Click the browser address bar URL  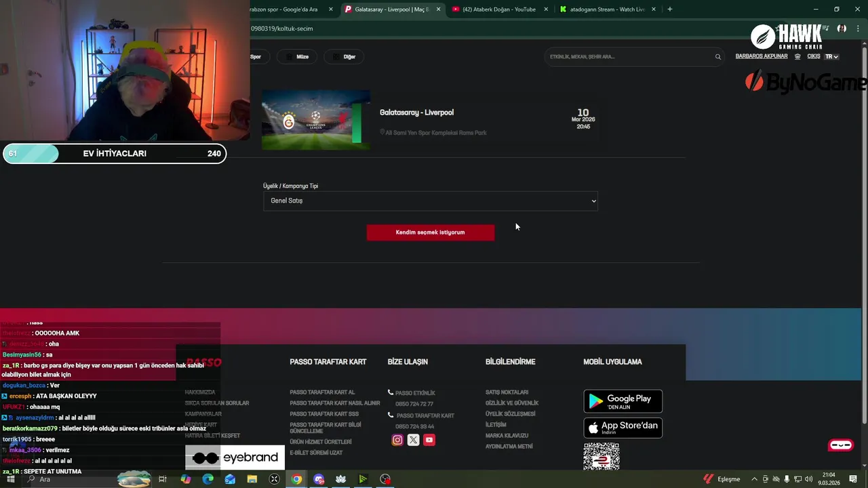(x=282, y=28)
